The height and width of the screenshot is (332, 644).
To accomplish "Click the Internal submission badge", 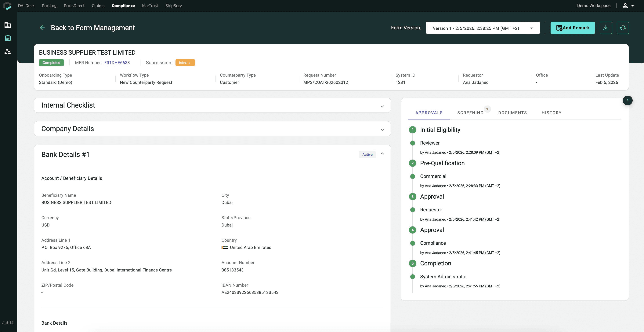I will 185,63.
